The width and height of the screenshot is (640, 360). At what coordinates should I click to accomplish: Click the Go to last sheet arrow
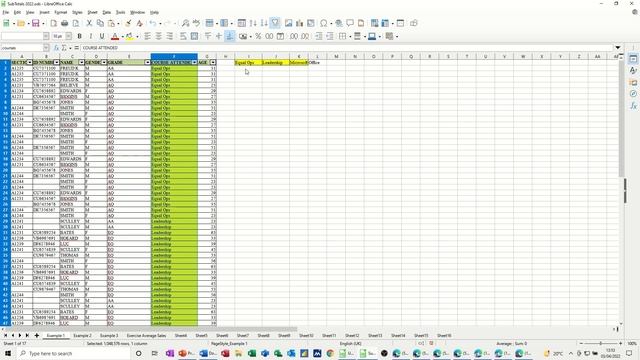[27, 336]
